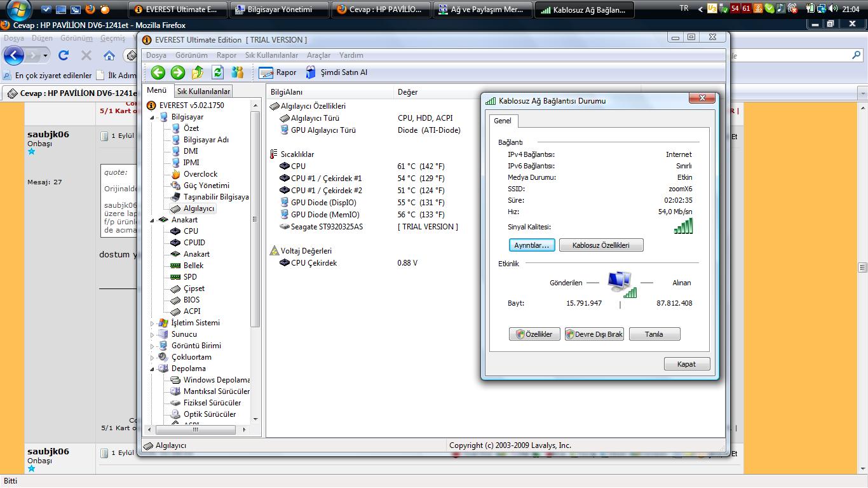The width and height of the screenshot is (868, 488).
Task: Click Firefox reload icon
Action: click(64, 55)
